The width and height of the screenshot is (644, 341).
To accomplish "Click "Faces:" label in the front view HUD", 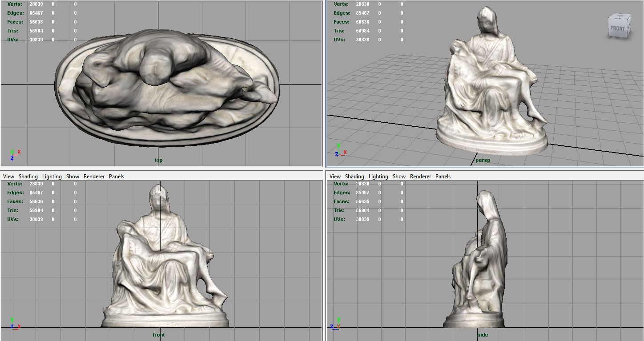I will click(15, 201).
